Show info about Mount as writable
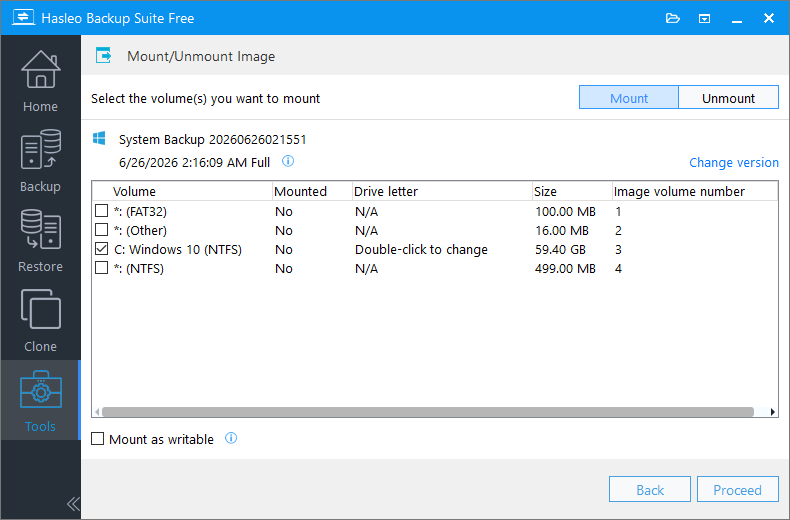The height and width of the screenshot is (520, 790). pyautogui.click(x=231, y=438)
